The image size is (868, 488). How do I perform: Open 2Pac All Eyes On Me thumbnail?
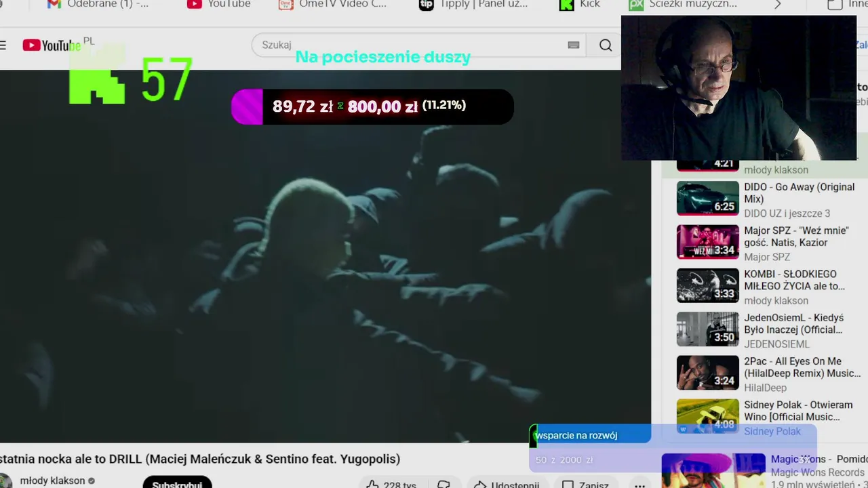coord(707,372)
